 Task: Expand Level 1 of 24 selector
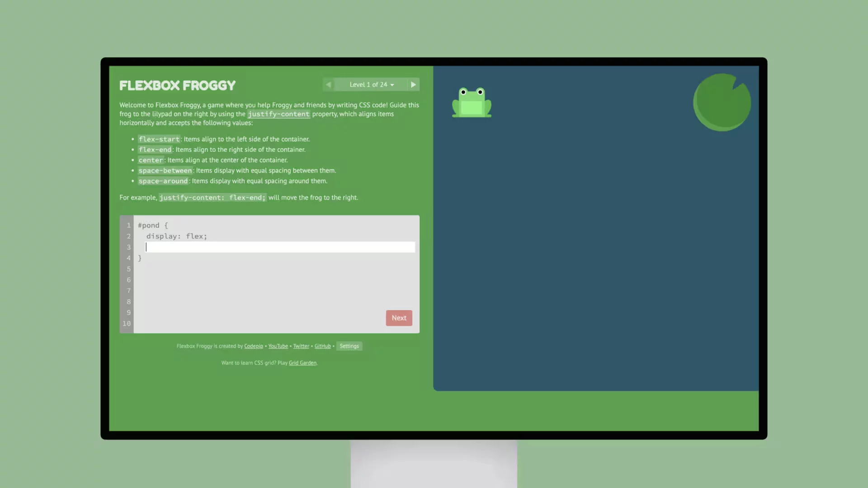point(370,84)
